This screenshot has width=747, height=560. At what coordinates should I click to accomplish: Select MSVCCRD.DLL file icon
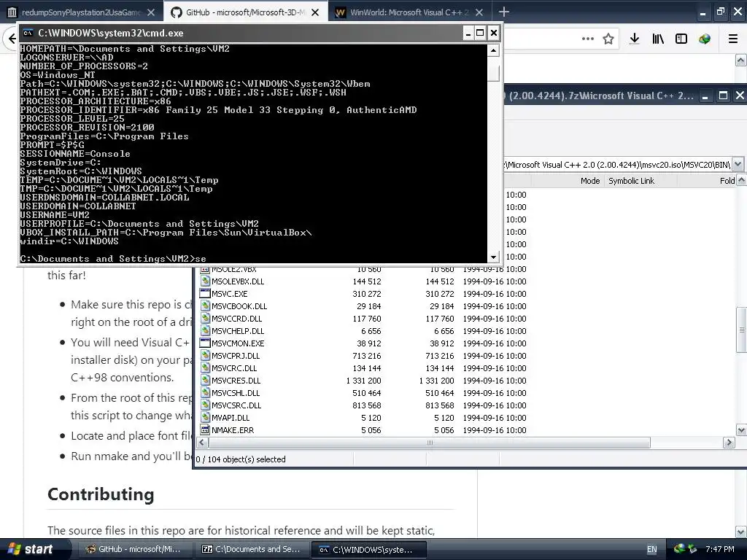[205, 318]
